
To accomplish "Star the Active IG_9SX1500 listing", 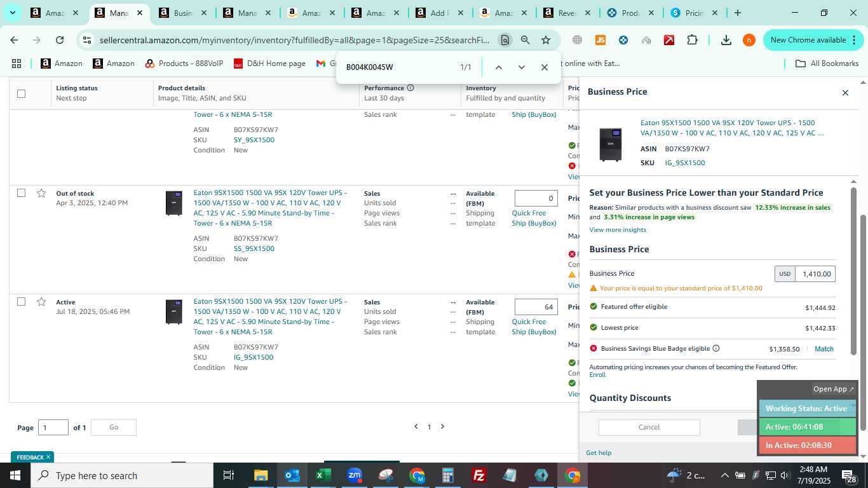I will (x=41, y=302).
